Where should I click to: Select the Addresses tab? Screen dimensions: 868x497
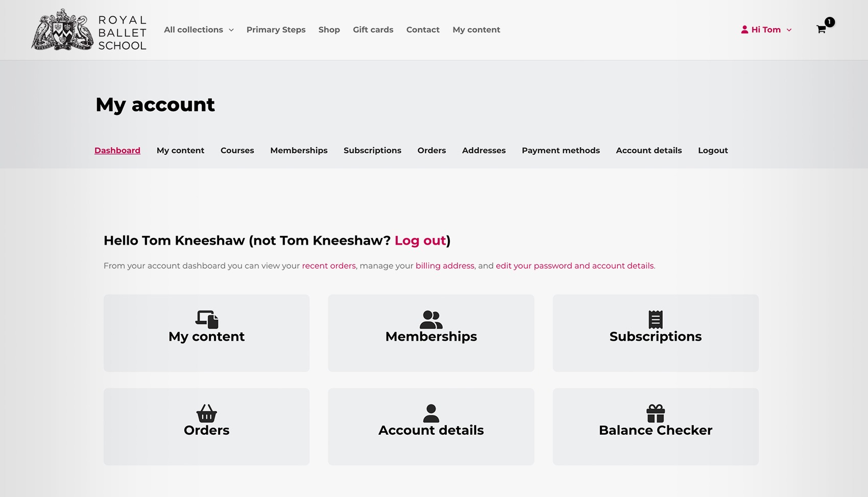click(x=484, y=150)
